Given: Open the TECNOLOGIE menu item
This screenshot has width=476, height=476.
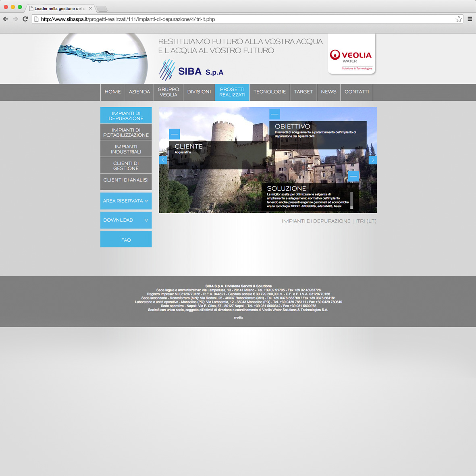Looking at the screenshot, I should click(270, 92).
